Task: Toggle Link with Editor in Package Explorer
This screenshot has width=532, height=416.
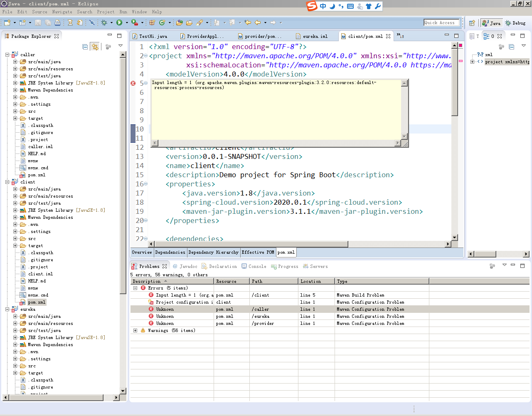Action: 95,47
